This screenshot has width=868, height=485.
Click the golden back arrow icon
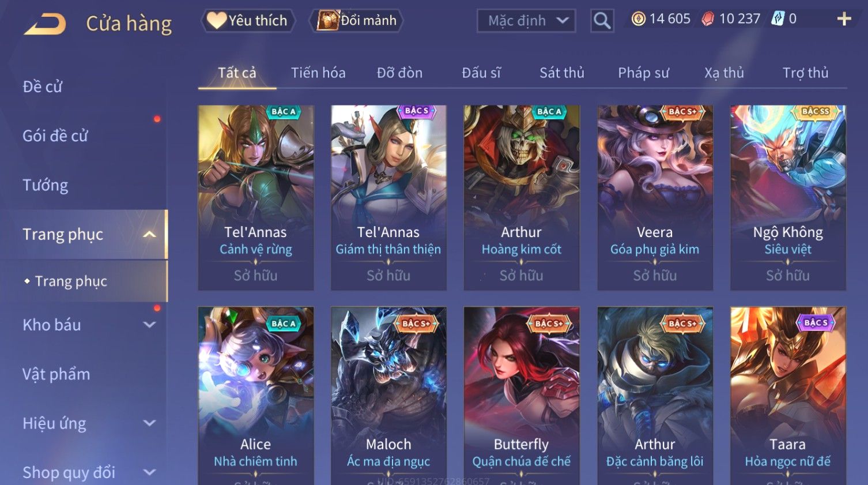45,24
